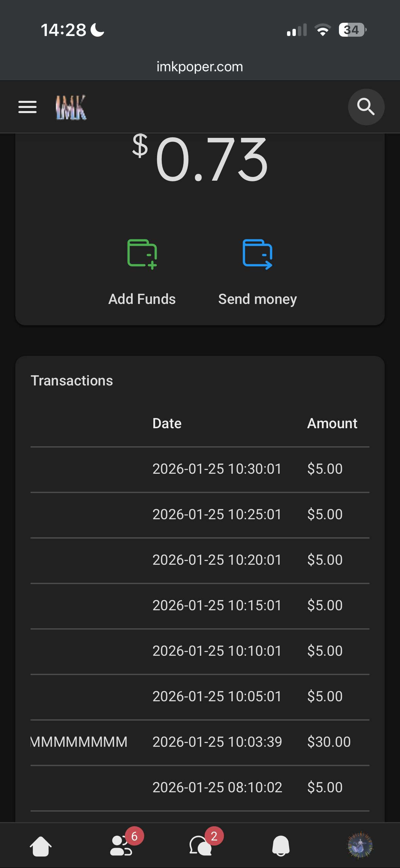Open chat messages with 2 badge
400x868 pixels.
coord(201,846)
